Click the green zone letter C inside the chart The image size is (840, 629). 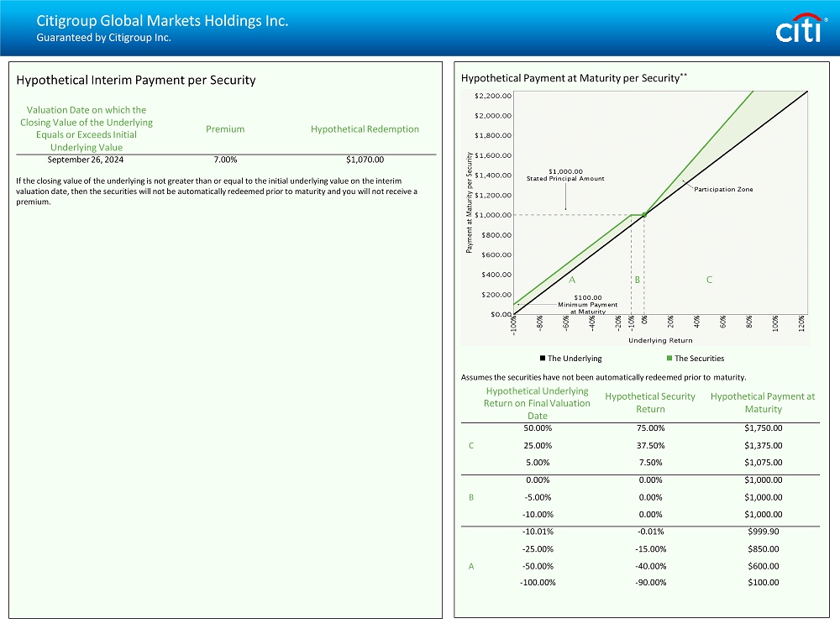coord(709,280)
